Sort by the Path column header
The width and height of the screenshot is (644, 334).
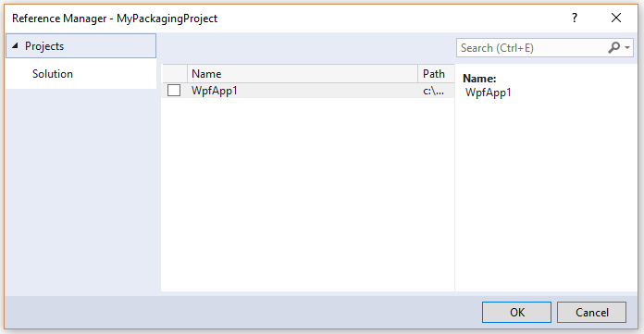[436, 73]
